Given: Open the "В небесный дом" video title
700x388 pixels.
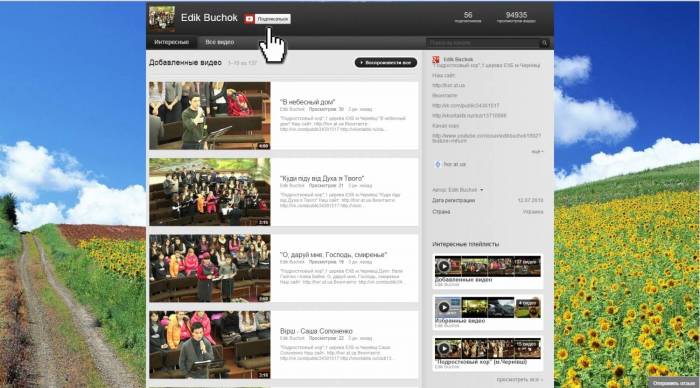Looking at the screenshot, I should (x=308, y=102).
